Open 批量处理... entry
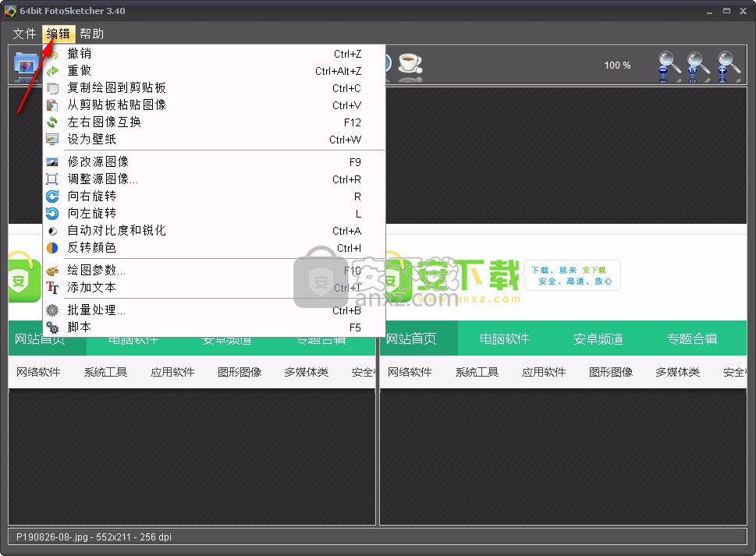Viewport: 756px width, 556px height. [x=214, y=310]
